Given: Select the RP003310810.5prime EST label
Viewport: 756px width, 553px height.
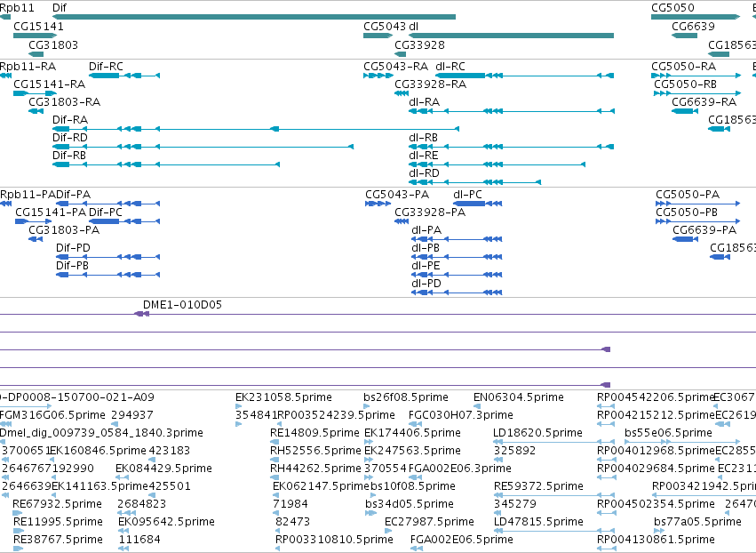Looking at the screenshot, I should tap(335, 540).
